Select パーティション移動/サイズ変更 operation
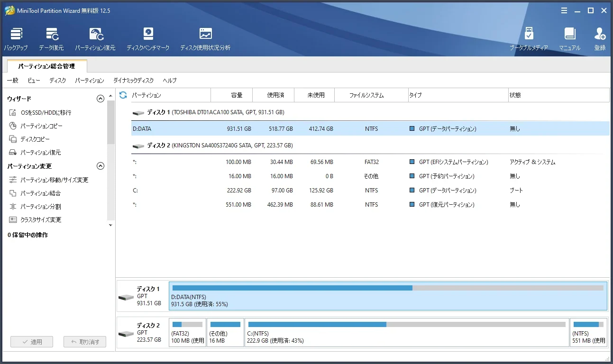This screenshot has height=364, width=613. click(49, 180)
